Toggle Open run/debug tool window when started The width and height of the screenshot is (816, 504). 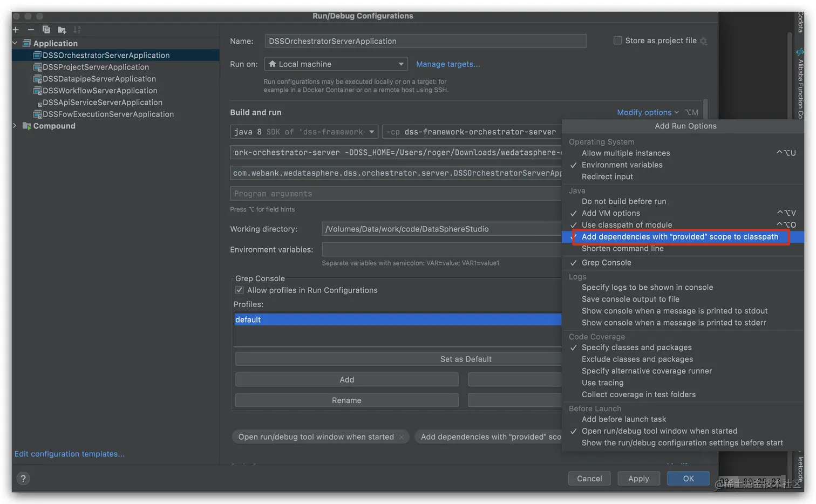click(x=659, y=431)
